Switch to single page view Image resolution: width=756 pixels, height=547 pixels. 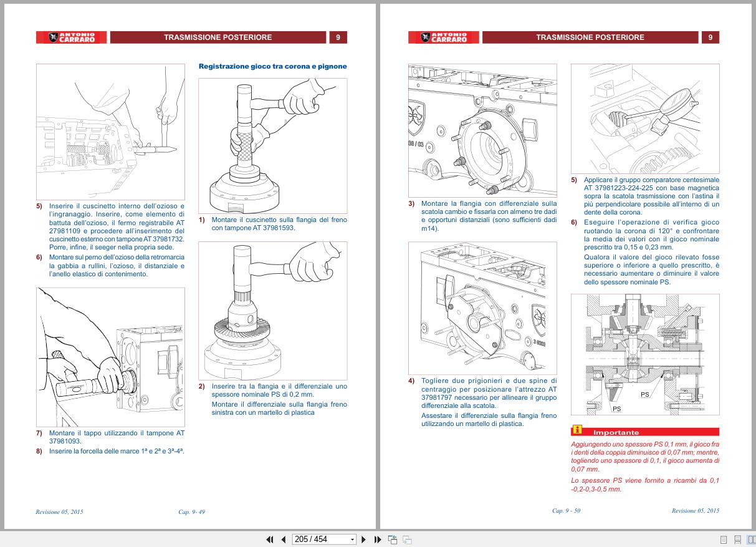724,540
